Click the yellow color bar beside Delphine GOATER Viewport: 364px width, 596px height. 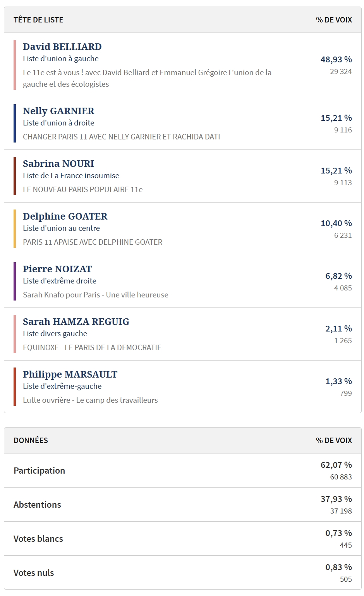pyautogui.click(x=15, y=228)
